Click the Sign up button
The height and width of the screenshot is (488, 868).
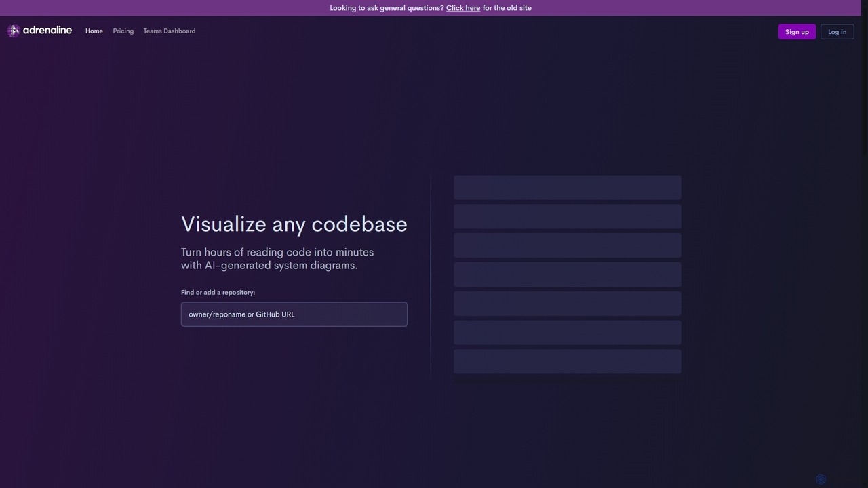coord(797,32)
